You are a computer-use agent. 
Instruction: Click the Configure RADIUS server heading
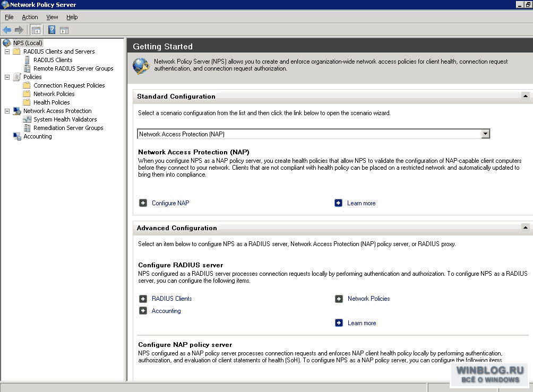tap(180, 265)
